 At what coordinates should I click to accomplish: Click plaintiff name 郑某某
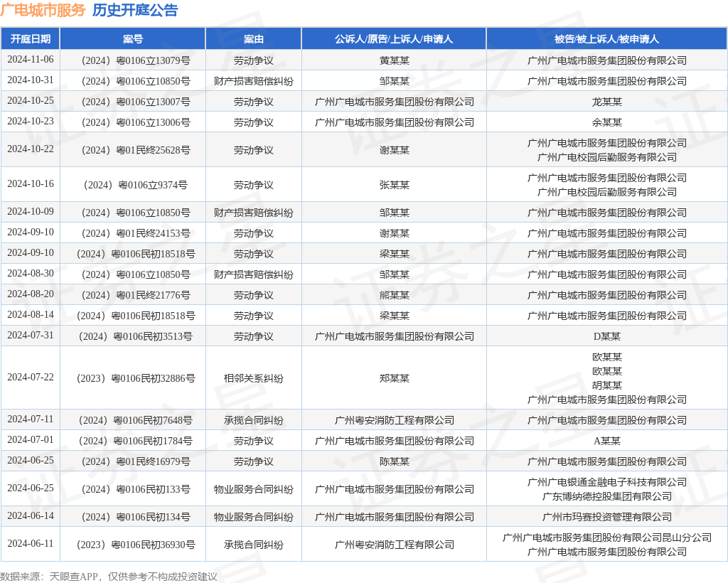(x=394, y=378)
